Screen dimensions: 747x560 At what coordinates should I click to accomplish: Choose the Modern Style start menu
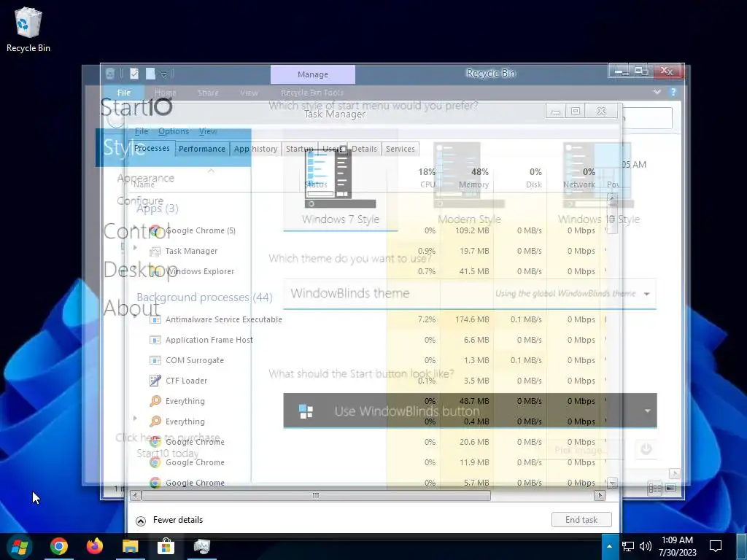click(469, 183)
